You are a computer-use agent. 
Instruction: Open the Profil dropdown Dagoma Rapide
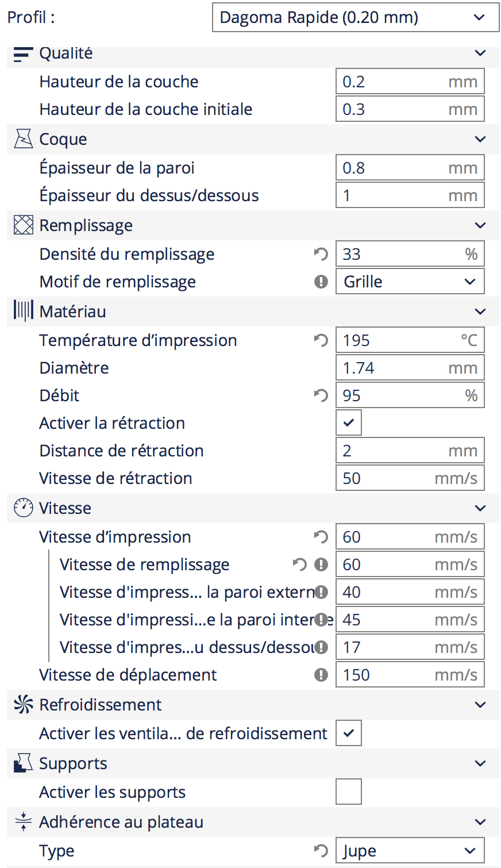pyautogui.click(x=356, y=17)
